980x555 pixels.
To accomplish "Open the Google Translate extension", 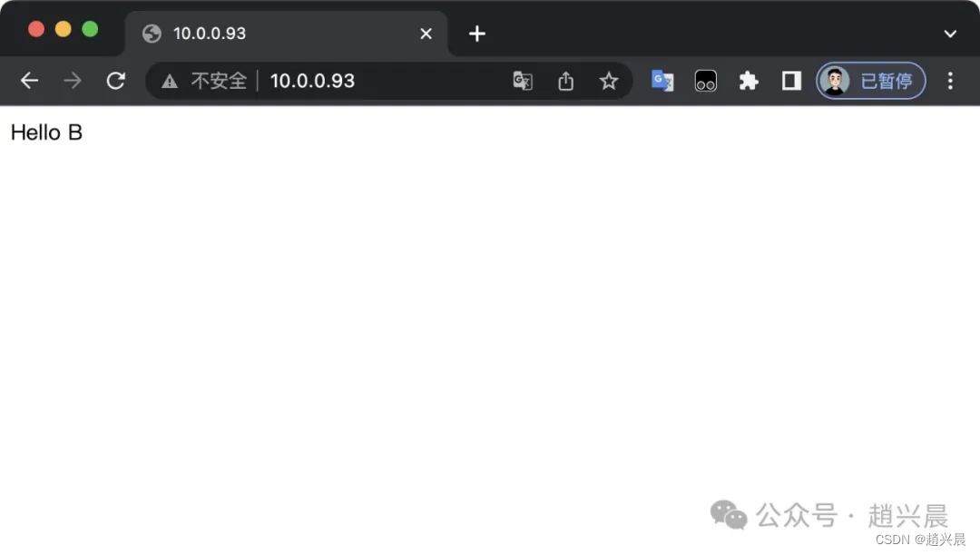I will [662, 81].
